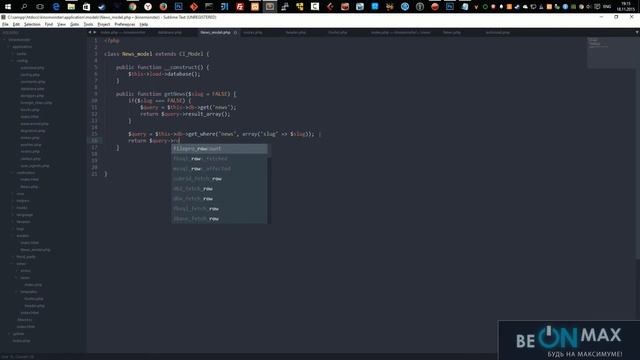Open the File menu
640x360 pixels.
pyautogui.click(x=5, y=24)
